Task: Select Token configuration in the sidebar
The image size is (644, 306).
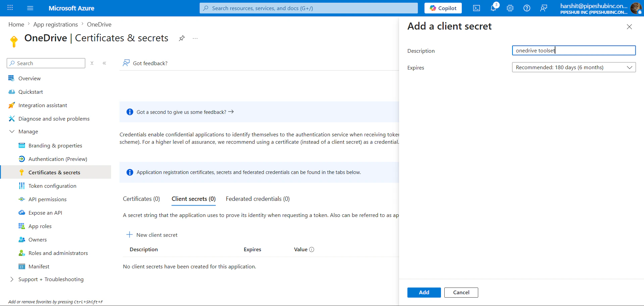Action: tap(52, 185)
